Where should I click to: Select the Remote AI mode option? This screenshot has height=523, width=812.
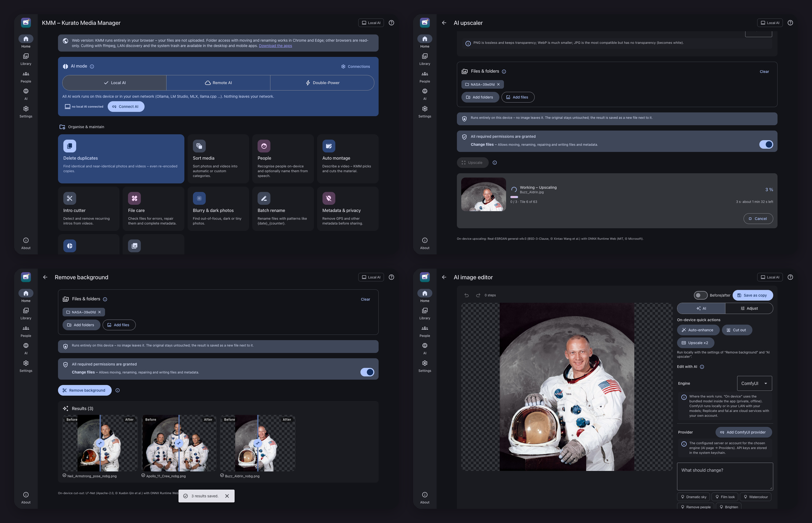[x=218, y=83]
